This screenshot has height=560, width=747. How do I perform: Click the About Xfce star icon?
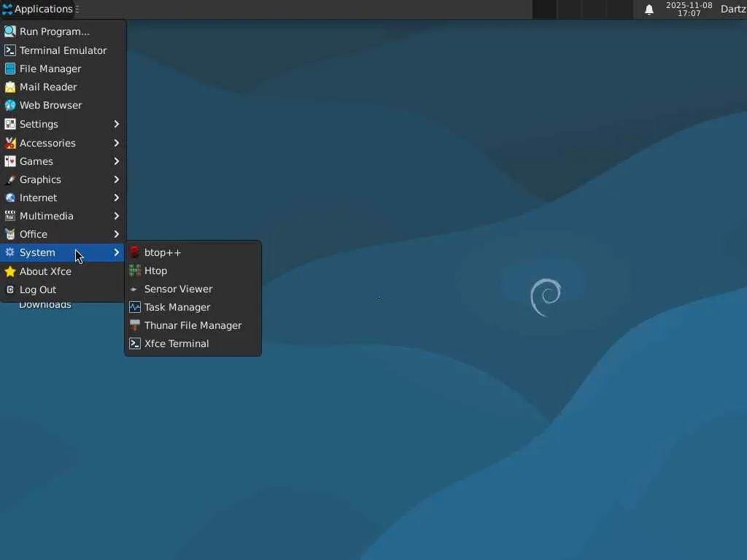[10, 271]
